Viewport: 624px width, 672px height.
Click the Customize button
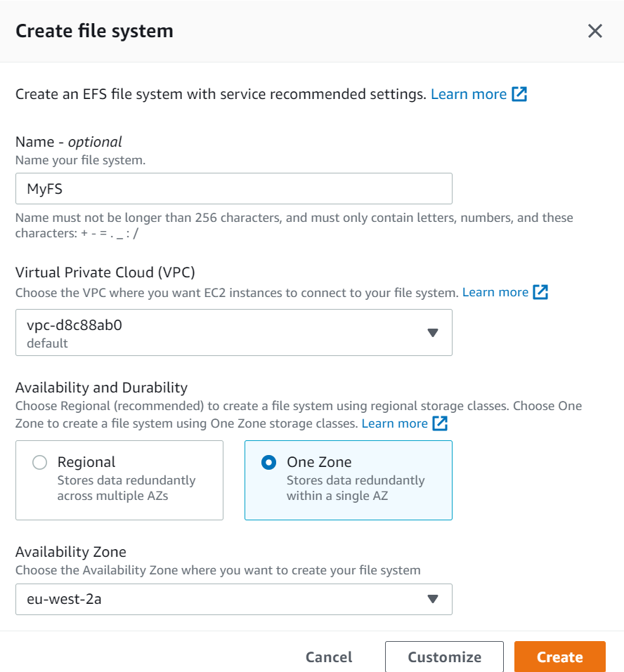pyautogui.click(x=444, y=657)
